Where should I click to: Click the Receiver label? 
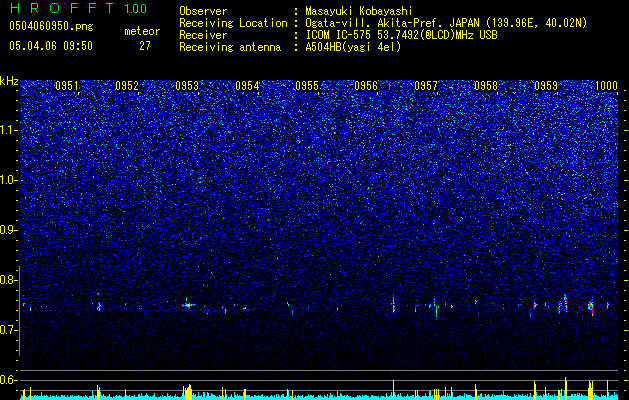coord(203,35)
